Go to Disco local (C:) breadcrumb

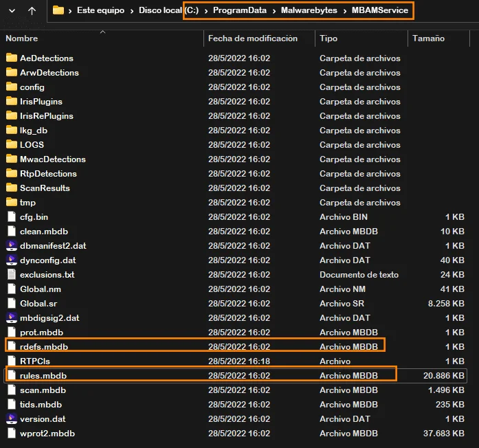coord(168,10)
